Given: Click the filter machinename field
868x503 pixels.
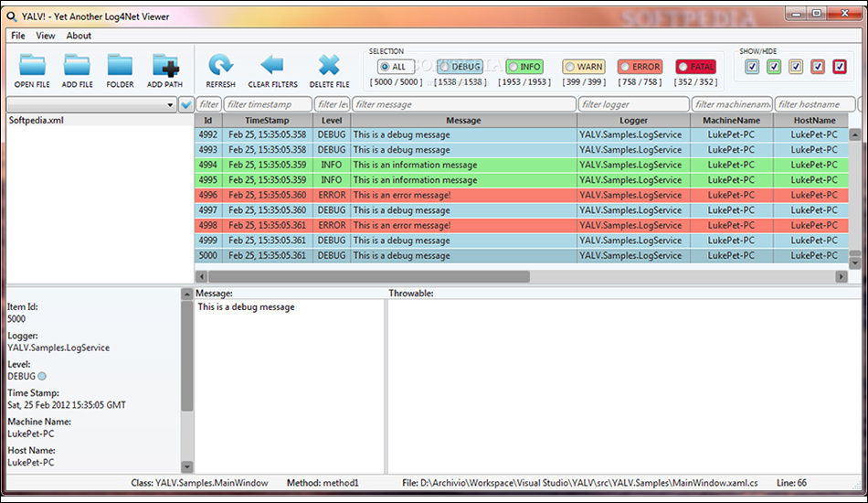Looking at the screenshot, I should coord(732,104).
